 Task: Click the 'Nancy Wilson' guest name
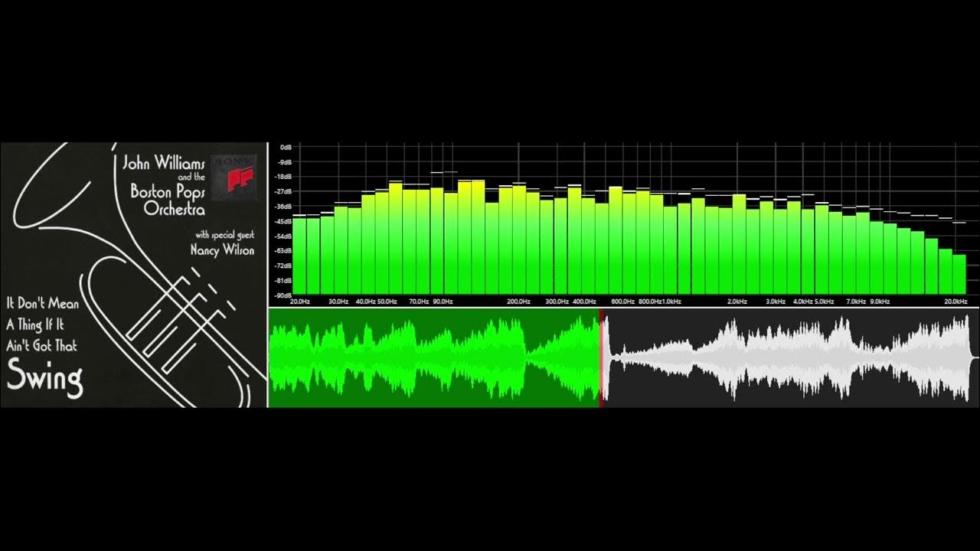[x=222, y=249]
